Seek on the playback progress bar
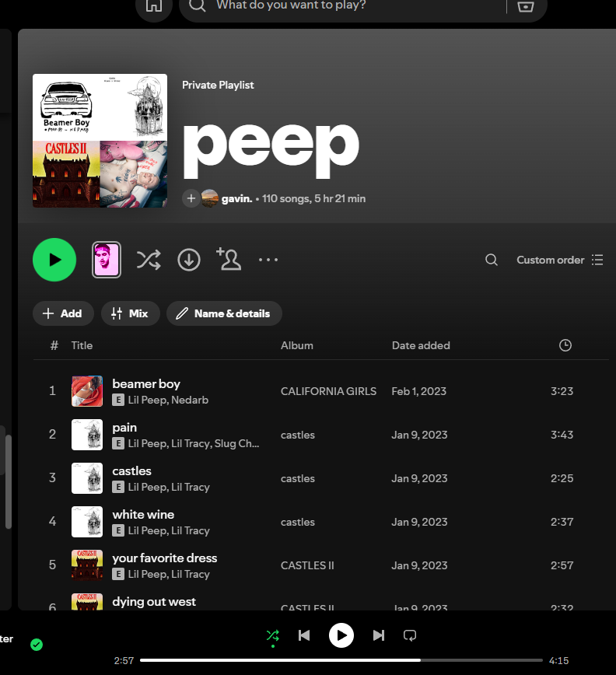This screenshot has height=675, width=616. pyautogui.click(x=341, y=660)
